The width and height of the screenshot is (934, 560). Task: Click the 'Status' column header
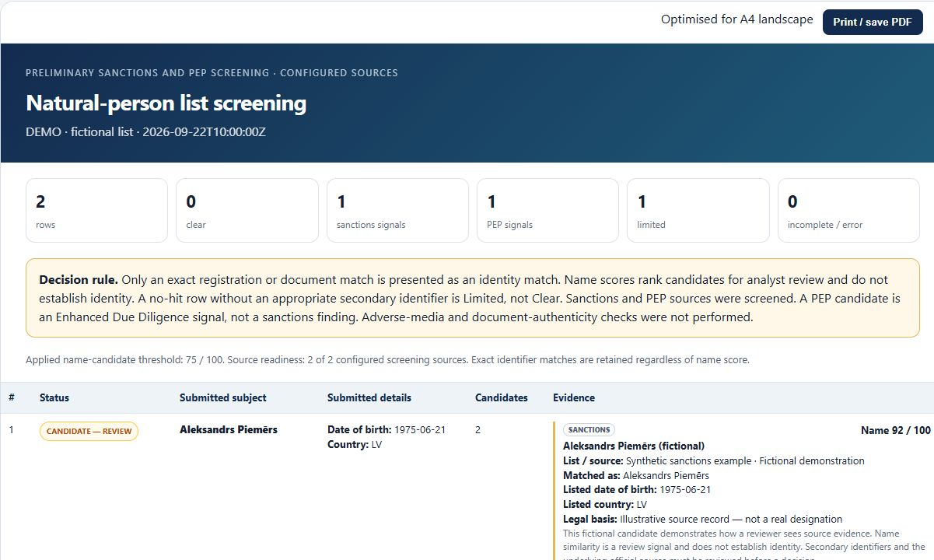click(54, 397)
